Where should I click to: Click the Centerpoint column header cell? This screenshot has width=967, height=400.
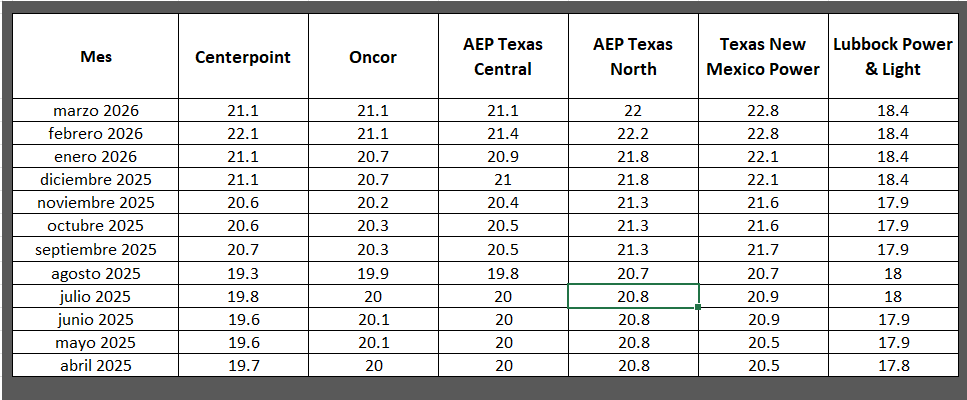coord(243,57)
